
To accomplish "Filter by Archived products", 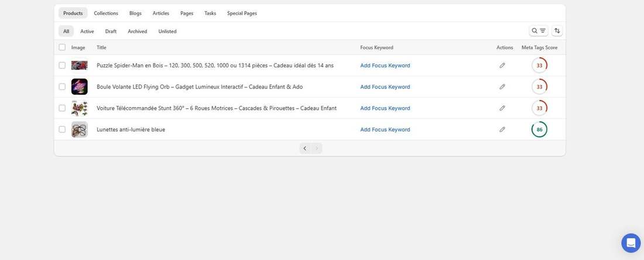I will point(138,31).
